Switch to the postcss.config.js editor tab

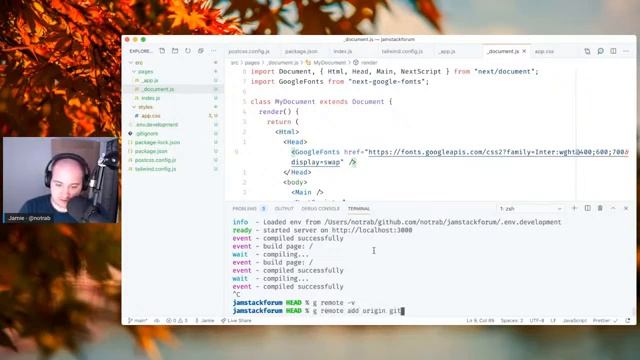pyautogui.click(x=249, y=51)
